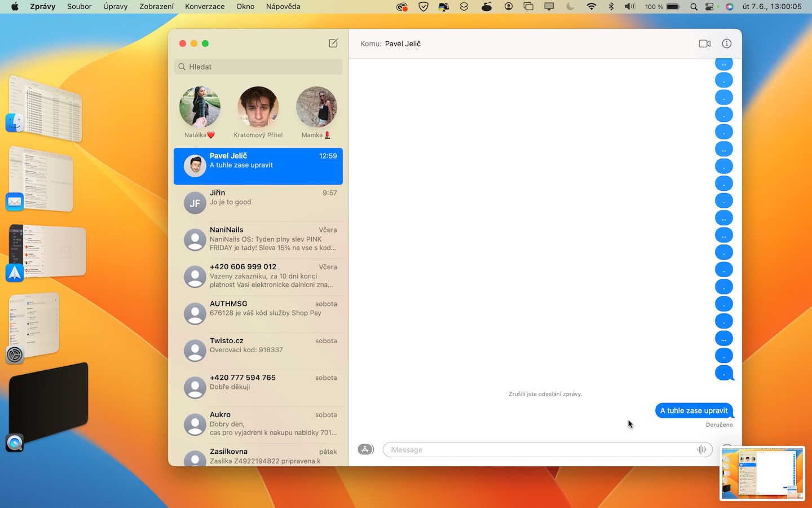Open Wi-Fi status menu
This screenshot has height=508, width=812.
(x=591, y=7)
